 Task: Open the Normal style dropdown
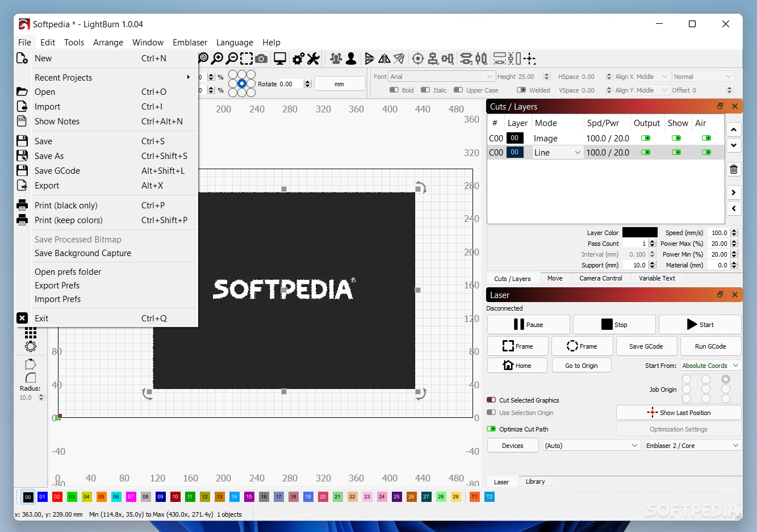[703, 77]
